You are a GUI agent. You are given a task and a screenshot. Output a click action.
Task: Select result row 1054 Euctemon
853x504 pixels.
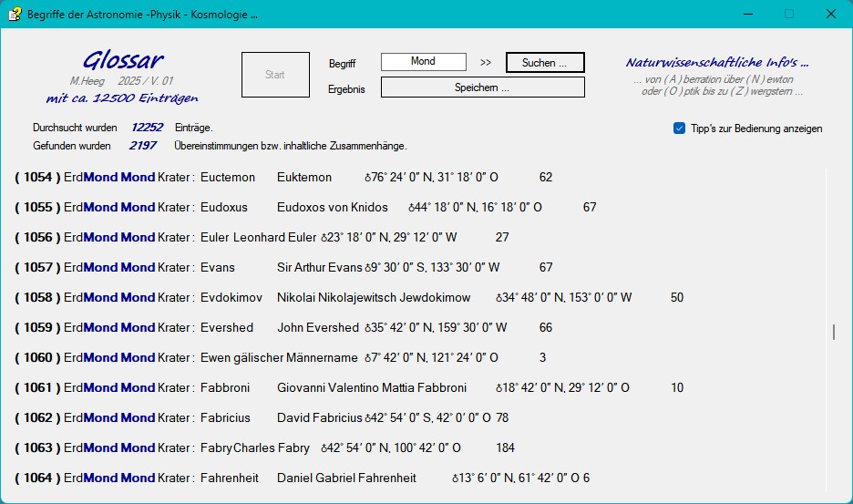[283, 177]
